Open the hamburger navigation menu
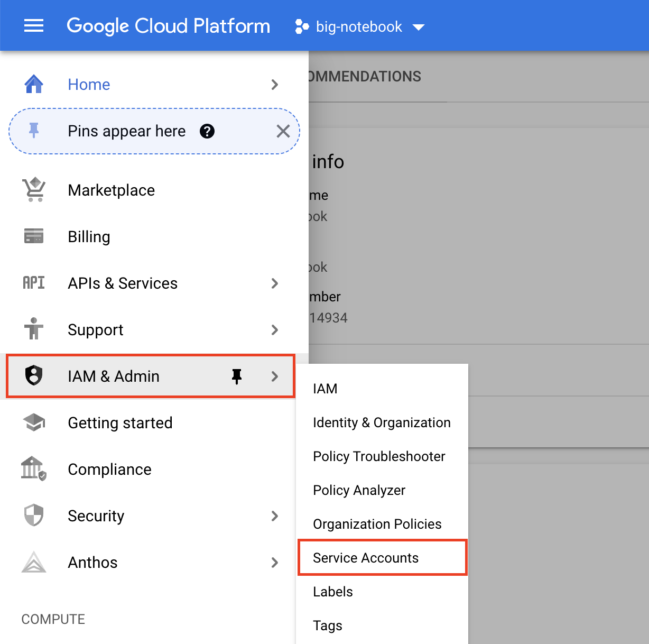This screenshot has height=644, width=649. (x=34, y=25)
